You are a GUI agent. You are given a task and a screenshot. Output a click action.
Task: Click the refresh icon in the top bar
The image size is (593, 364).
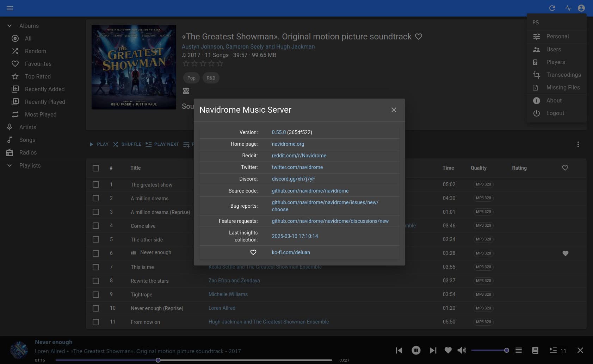click(x=552, y=8)
